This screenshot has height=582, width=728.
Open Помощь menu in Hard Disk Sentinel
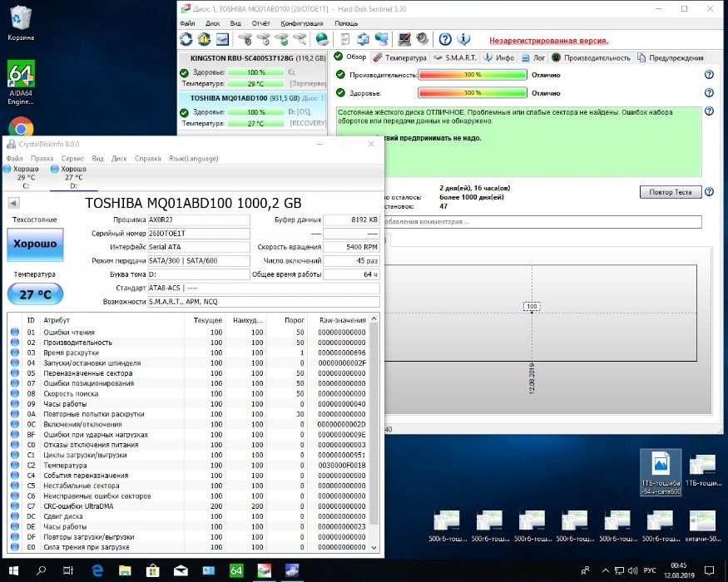click(x=346, y=23)
